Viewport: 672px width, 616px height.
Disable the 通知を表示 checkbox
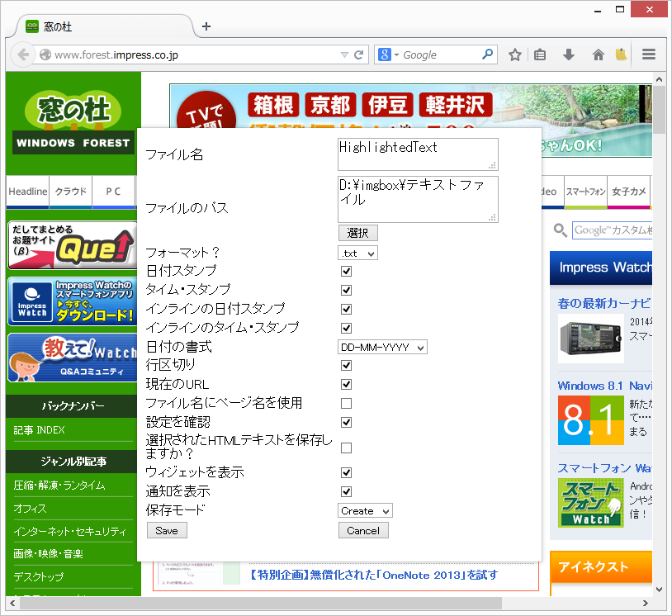point(346,491)
